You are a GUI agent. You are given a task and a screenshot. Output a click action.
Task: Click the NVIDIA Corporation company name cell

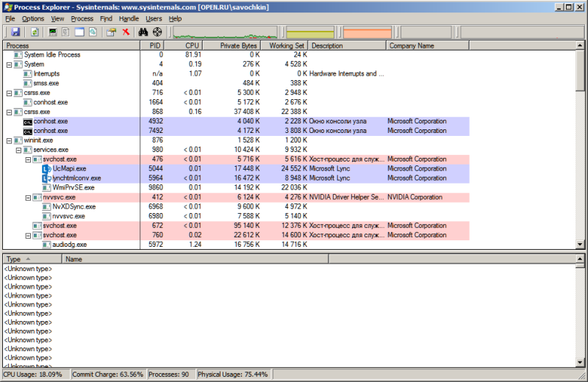pyautogui.click(x=415, y=197)
